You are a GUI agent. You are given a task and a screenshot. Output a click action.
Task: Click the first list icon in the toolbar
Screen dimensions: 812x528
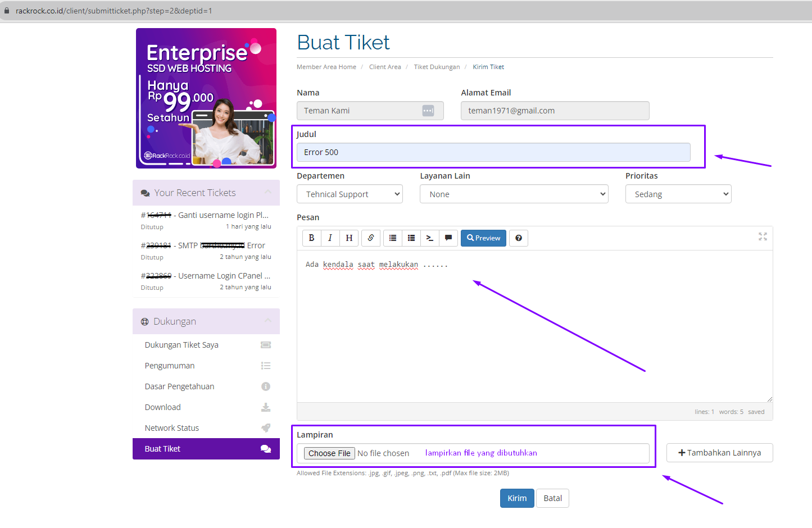click(x=393, y=238)
